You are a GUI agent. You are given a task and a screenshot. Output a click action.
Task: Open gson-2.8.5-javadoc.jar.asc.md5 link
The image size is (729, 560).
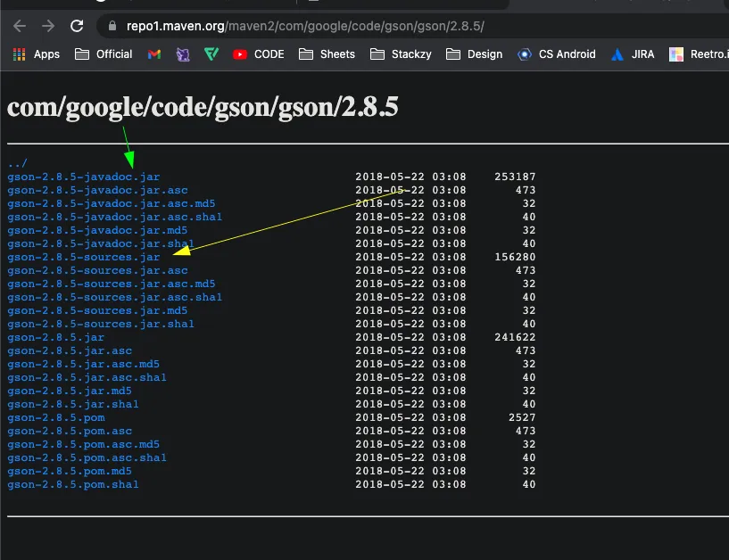pos(112,203)
